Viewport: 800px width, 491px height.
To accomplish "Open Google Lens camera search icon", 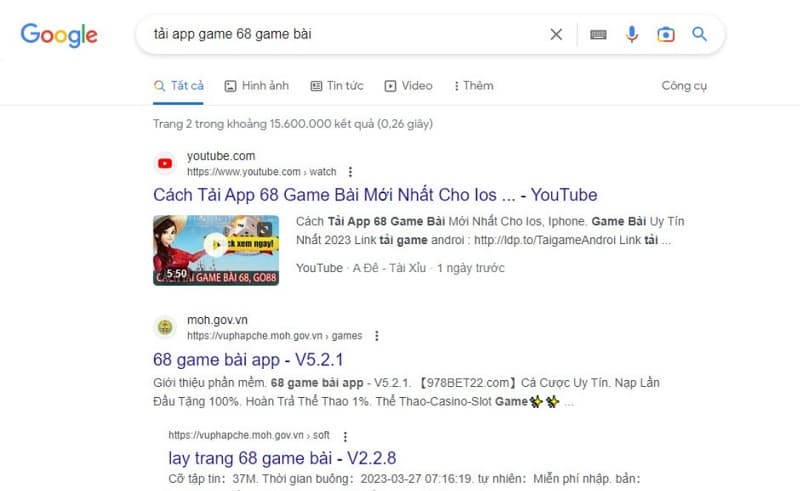I will [665, 34].
